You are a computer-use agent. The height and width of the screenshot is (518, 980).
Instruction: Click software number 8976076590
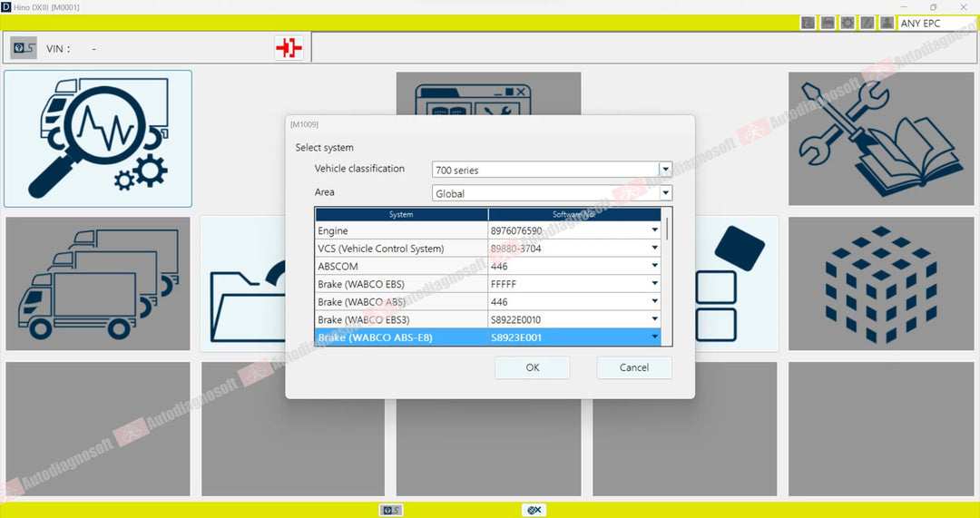click(x=516, y=230)
